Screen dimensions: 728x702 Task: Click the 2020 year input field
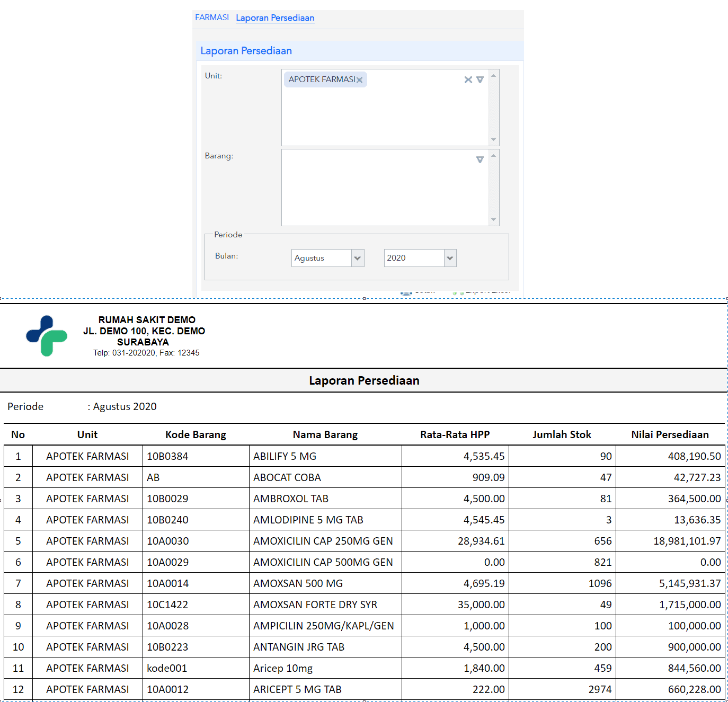(414, 258)
